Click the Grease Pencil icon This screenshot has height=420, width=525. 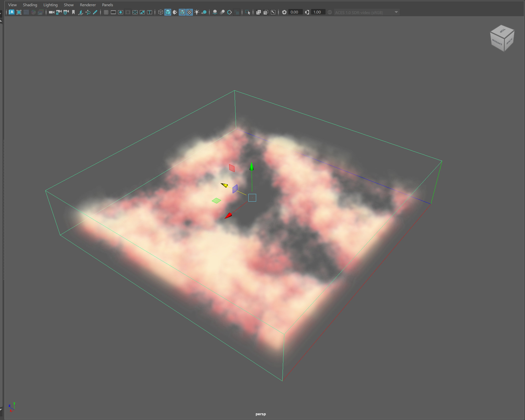[95, 12]
